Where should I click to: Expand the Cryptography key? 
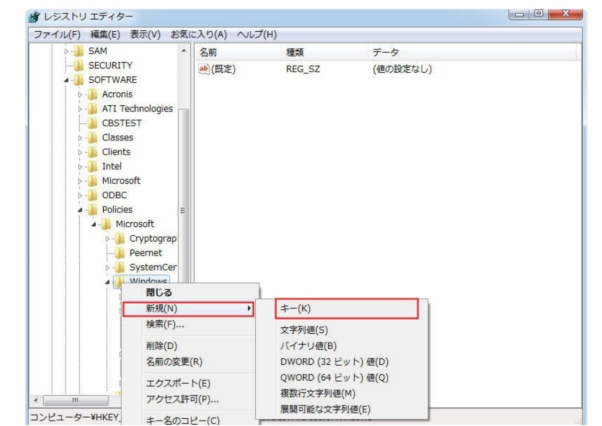pyautogui.click(x=108, y=239)
